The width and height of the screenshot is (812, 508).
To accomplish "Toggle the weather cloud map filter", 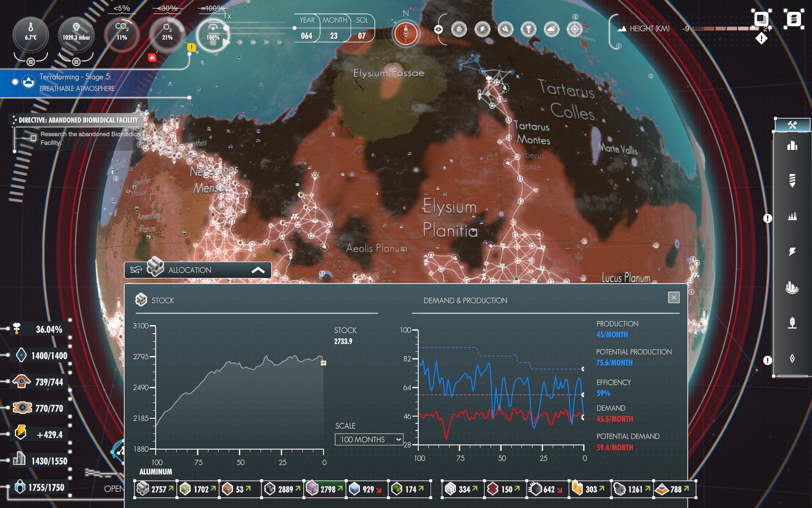I will (551, 30).
